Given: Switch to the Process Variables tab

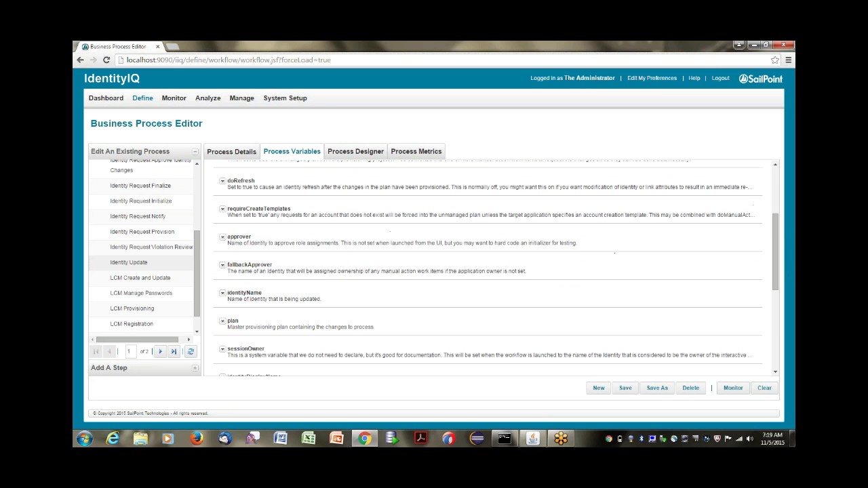Looking at the screenshot, I should coord(292,151).
